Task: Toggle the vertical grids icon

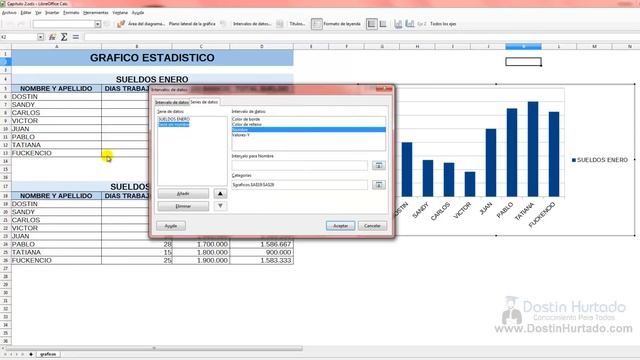Action: pos(383,24)
